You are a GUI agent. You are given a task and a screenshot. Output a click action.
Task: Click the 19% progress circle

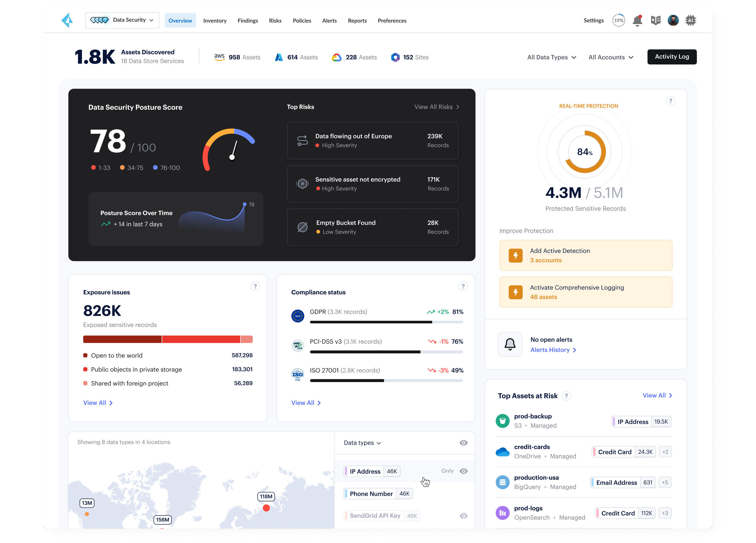618,21
